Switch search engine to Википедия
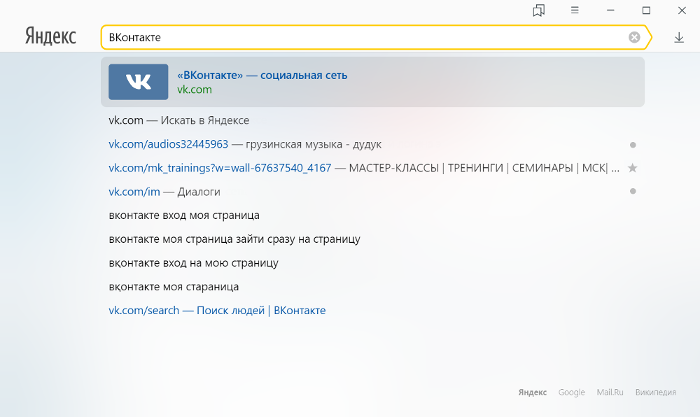The height and width of the screenshot is (417, 700). tap(655, 392)
